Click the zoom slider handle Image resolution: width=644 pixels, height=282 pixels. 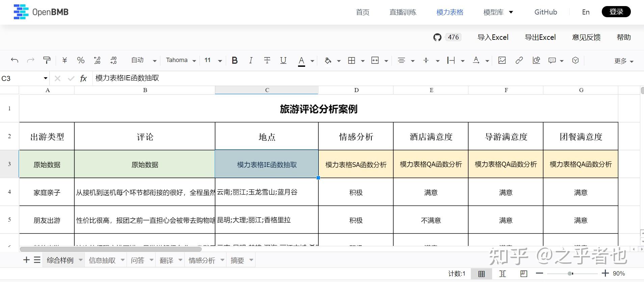coord(570,274)
